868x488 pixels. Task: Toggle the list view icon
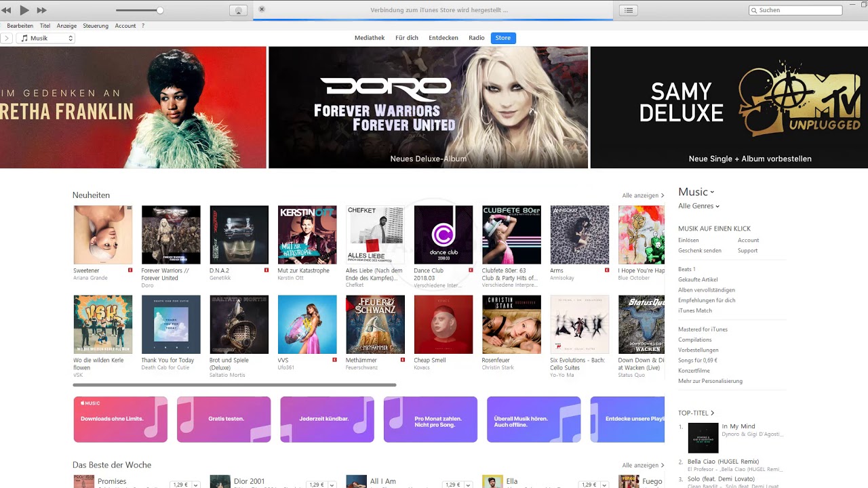pos(629,10)
